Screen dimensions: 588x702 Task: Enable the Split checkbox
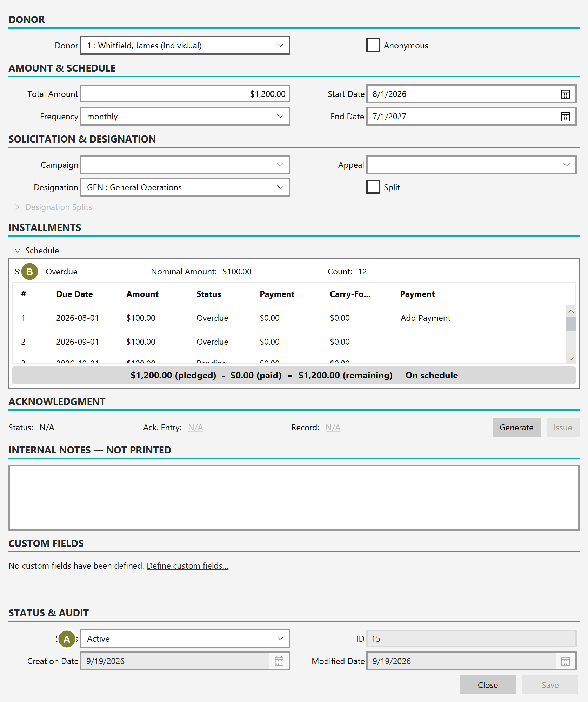373,187
